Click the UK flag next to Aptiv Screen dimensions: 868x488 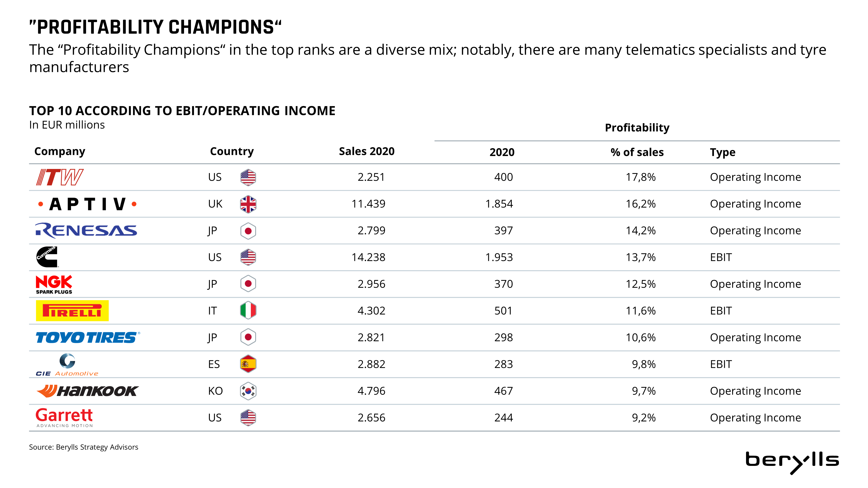point(248,204)
